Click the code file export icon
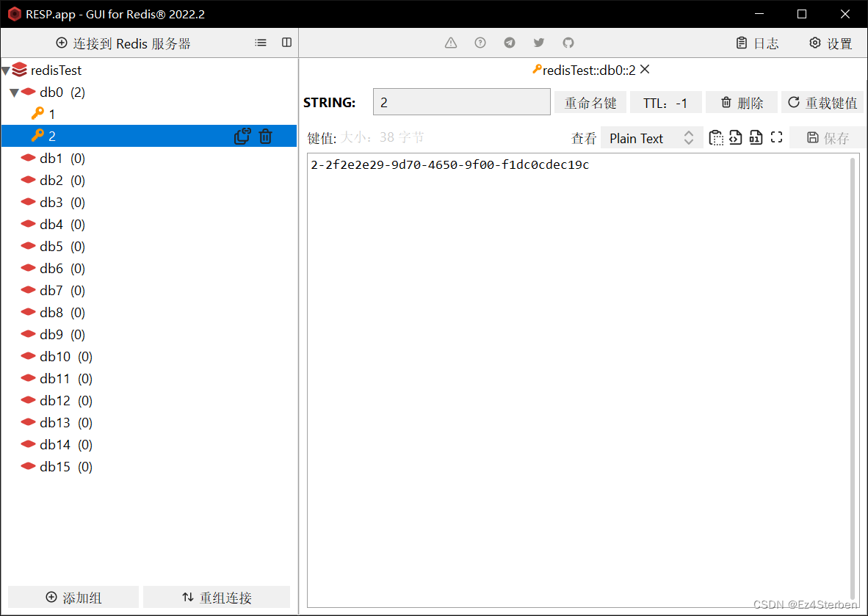 coord(735,137)
